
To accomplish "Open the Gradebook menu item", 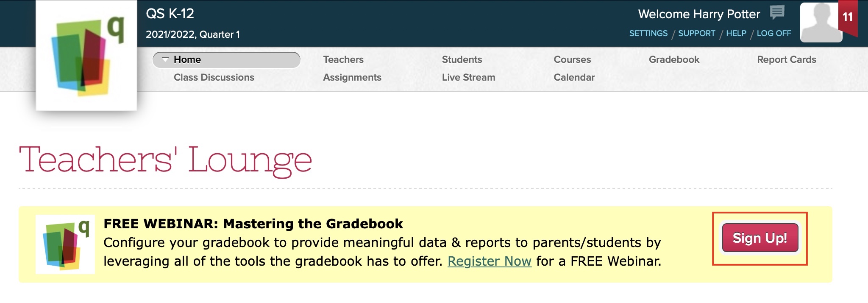I will pos(674,59).
